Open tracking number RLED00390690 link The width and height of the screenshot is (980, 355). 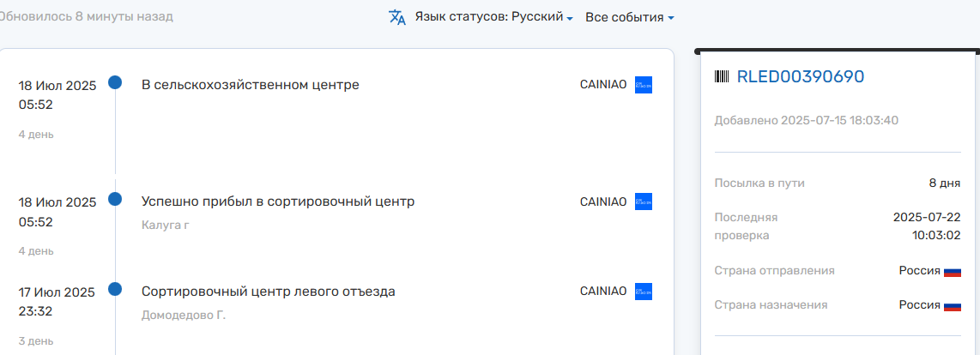pyautogui.click(x=800, y=77)
